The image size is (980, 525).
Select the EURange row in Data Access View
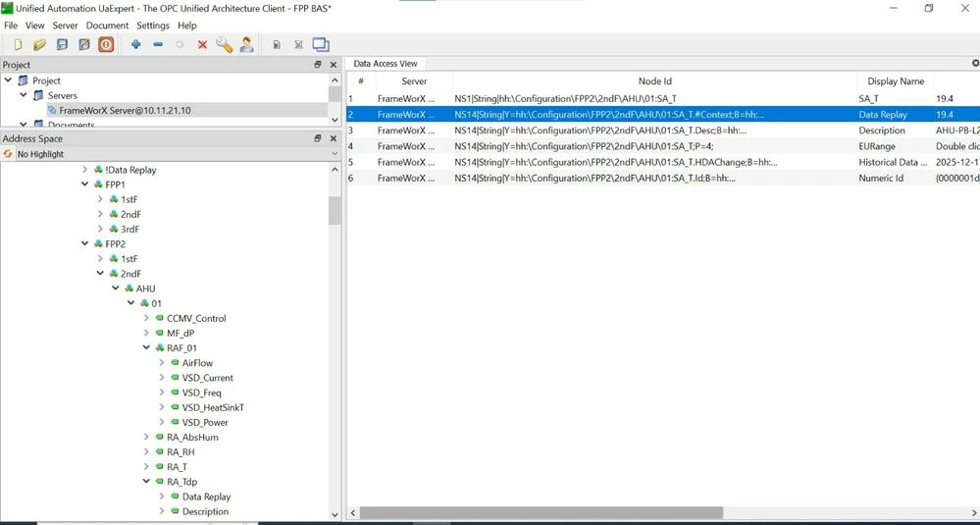663,146
